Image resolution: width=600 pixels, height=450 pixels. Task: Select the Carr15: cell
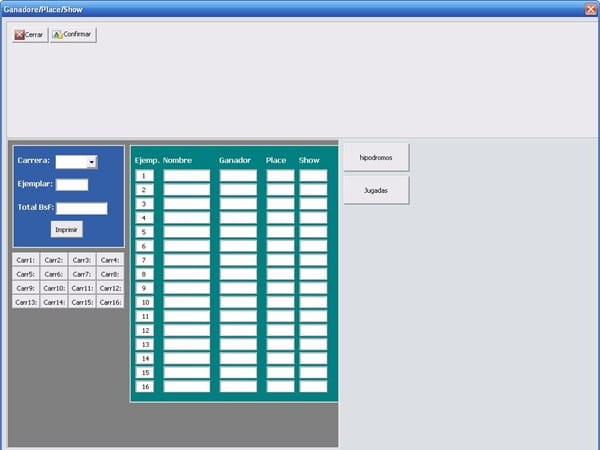pyautogui.click(x=82, y=302)
